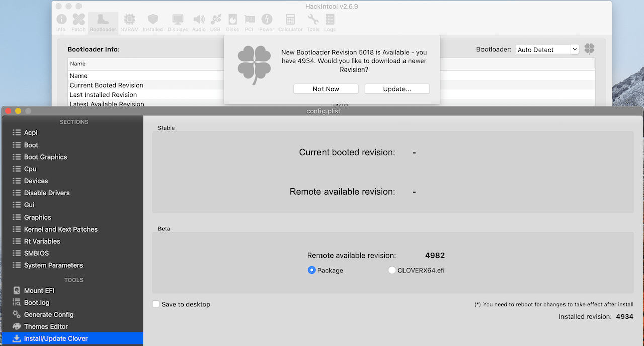Open the Disks section in Hackintool
Image resolution: width=644 pixels, height=346 pixels.
[232, 23]
